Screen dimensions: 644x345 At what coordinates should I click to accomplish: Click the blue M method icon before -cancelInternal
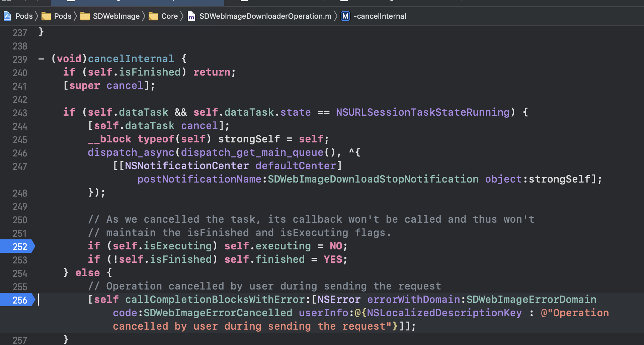pyautogui.click(x=345, y=16)
